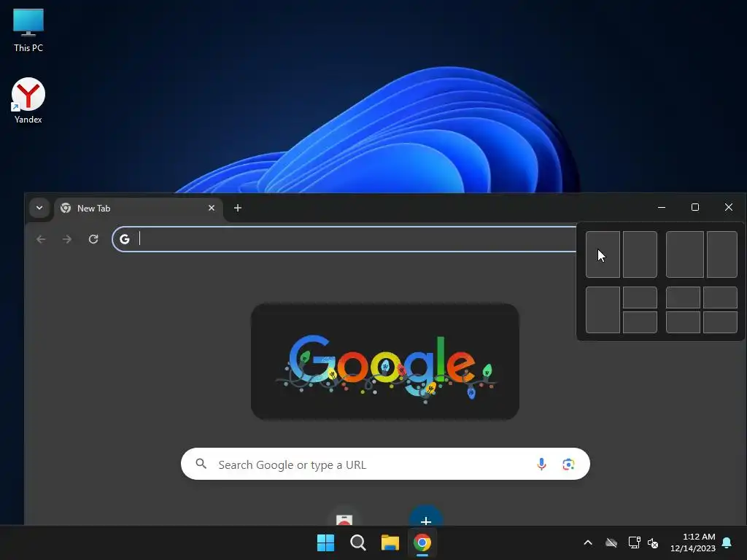Viewport: 747px width, 560px height.
Task: Snap to tall left zone of three-zone layout
Action: [x=603, y=309]
